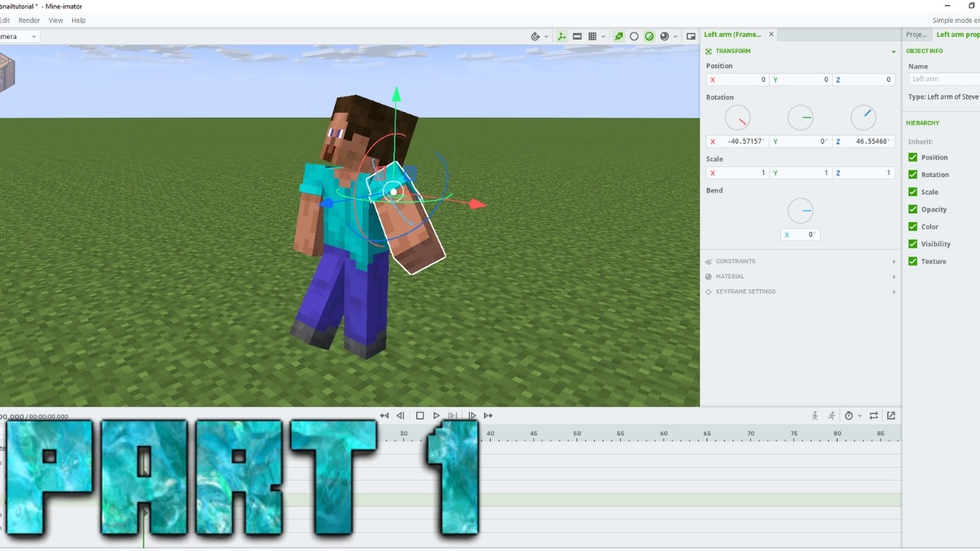Uncheck Inherit Color checkbox

[x=913, y=227]
